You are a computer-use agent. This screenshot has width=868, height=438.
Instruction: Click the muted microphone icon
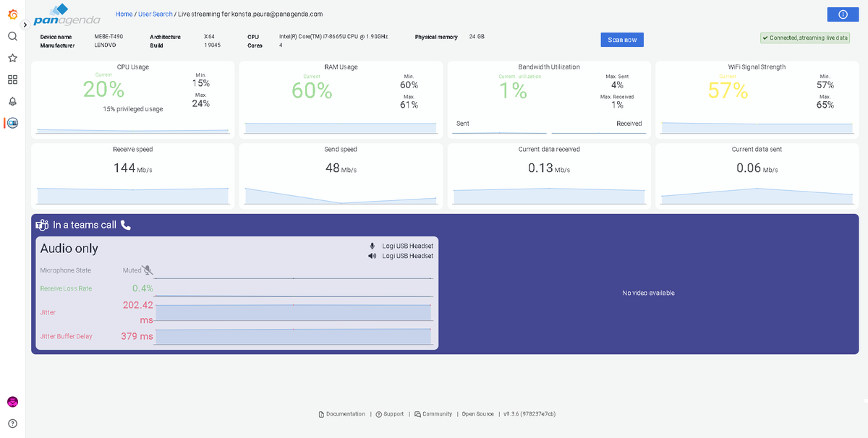tap(148, 270)
